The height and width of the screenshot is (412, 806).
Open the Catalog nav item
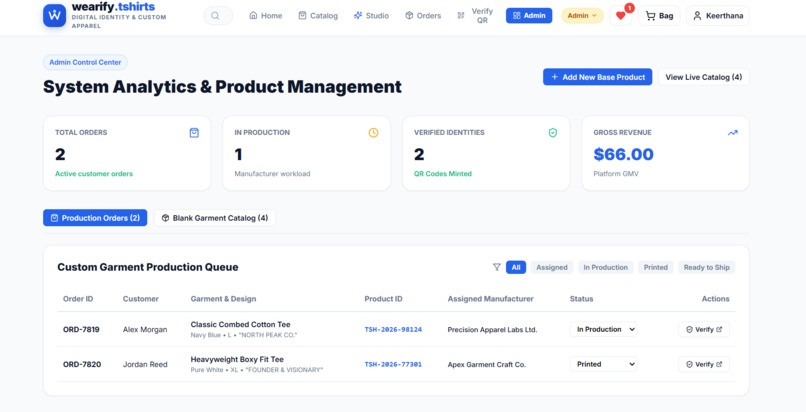(x=318, y=16)
